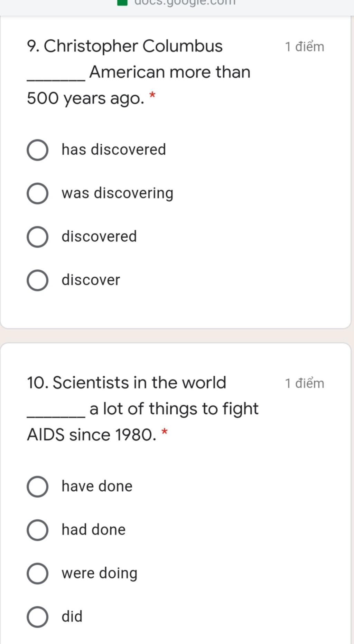Image resolution: width=354 pixels, height=644 pixels.
Task: Click the "discovered" answer label
Action: [x=99, y=237]
